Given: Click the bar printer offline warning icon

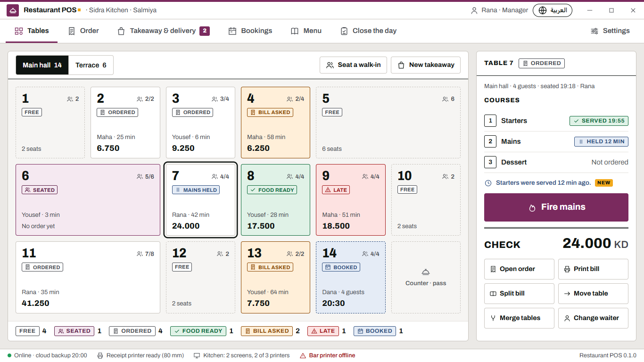Looking at the screenshot, I should coord(303,355).
